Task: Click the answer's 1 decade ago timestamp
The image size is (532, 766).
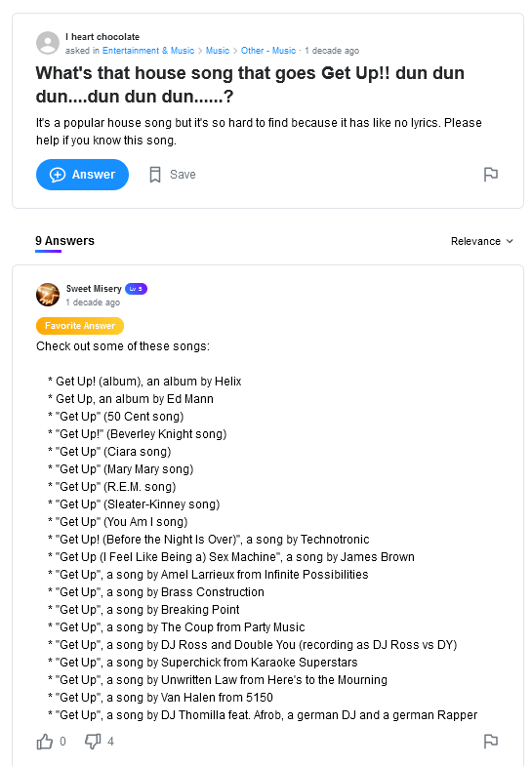Action: 93,302
